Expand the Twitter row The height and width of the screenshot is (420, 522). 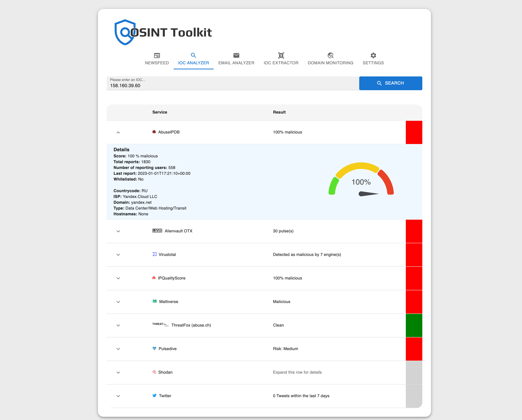118,396
